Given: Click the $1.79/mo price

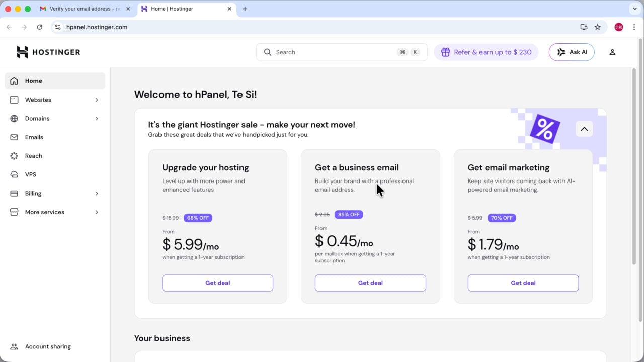Looking at the screenshot, I should click(494, 245).
